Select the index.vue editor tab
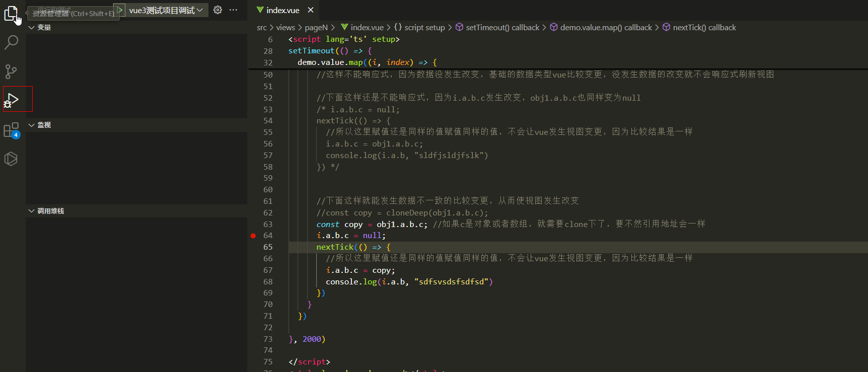This screenshot has width=868, height=372. [x=283, y=10]
